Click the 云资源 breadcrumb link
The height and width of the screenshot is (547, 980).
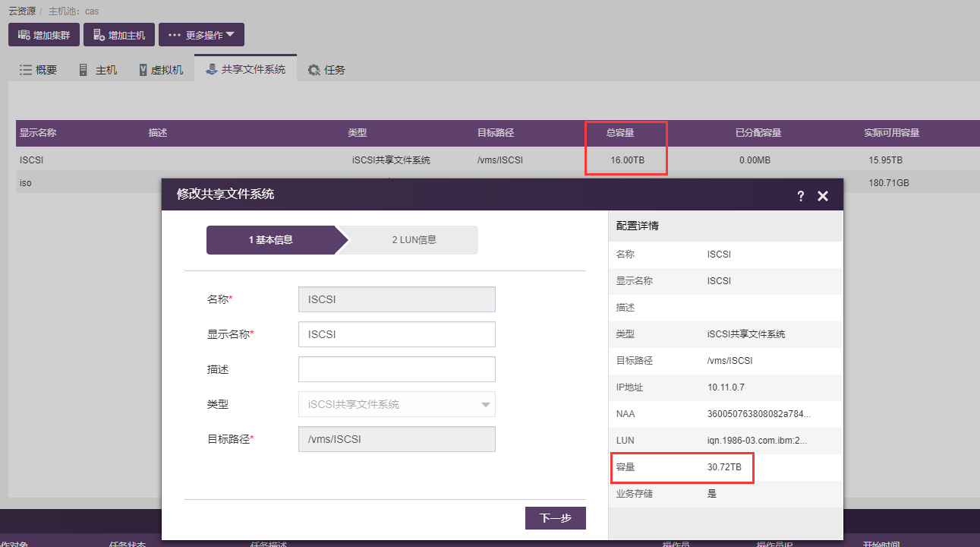click(x=22, y=11)
